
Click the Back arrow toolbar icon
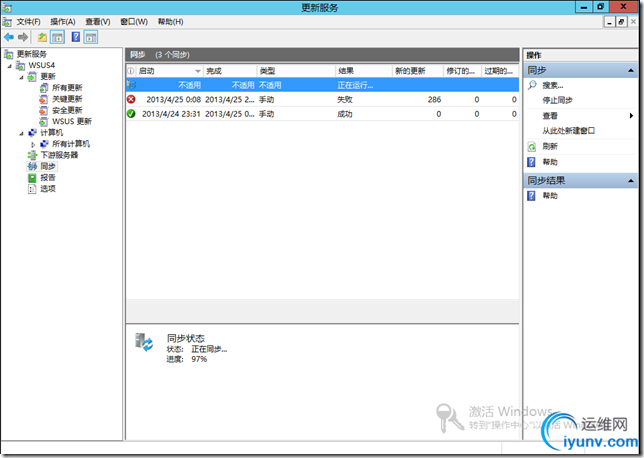9,37
